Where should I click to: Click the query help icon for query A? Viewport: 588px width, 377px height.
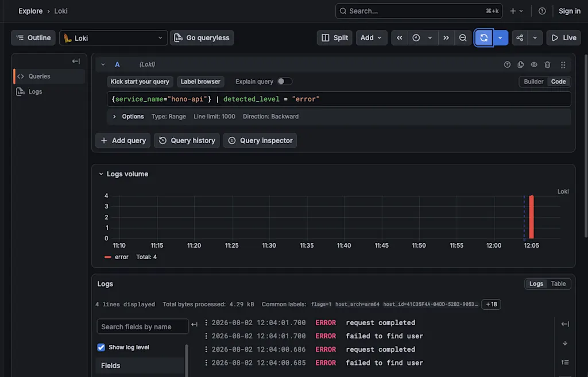[x=507, y=64]
